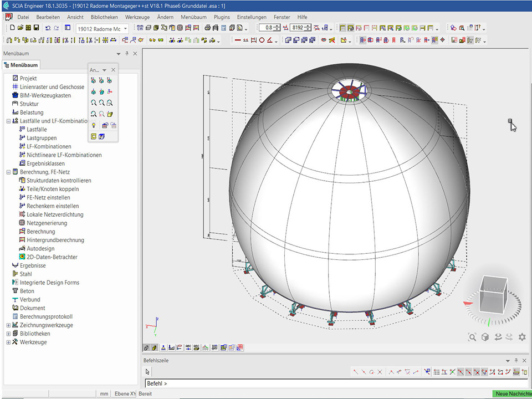Click the New project icon

12,28
